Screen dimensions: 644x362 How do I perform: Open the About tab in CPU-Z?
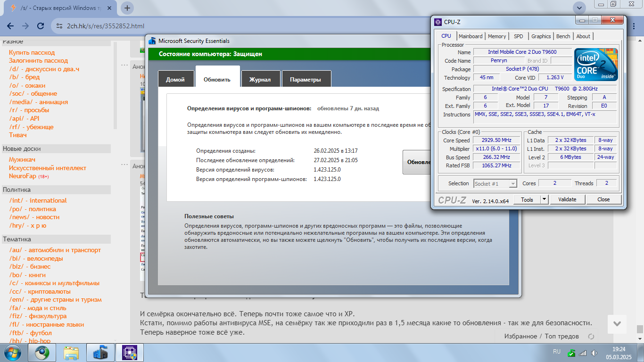pyautogui.click(x=583, y=36)
